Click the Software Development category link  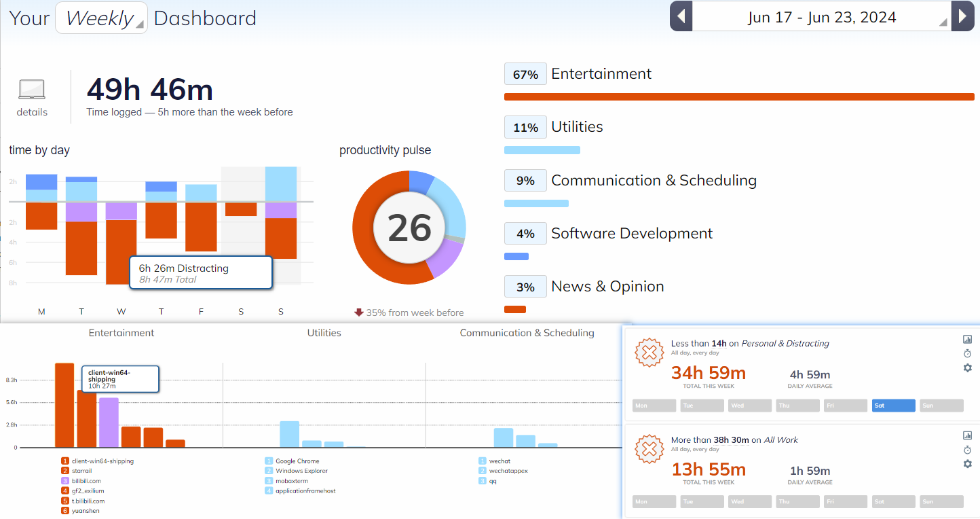pyautogui.click(x=631, y=234)
